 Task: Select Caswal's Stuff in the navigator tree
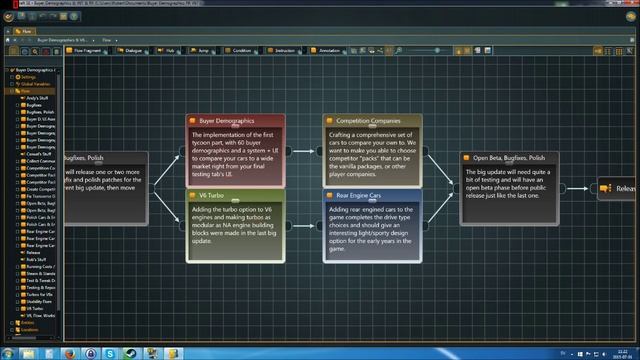39,154
